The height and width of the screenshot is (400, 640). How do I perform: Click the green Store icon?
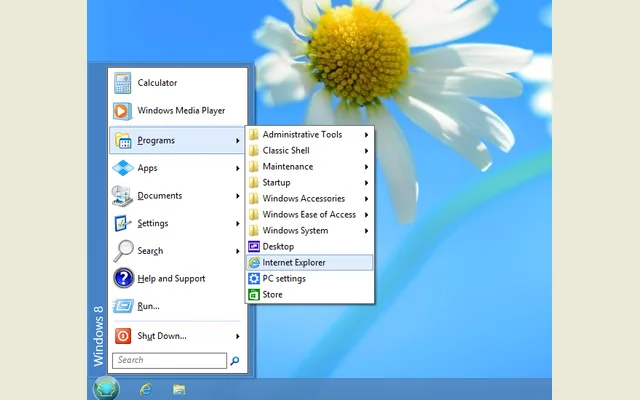tap(253, 295)
